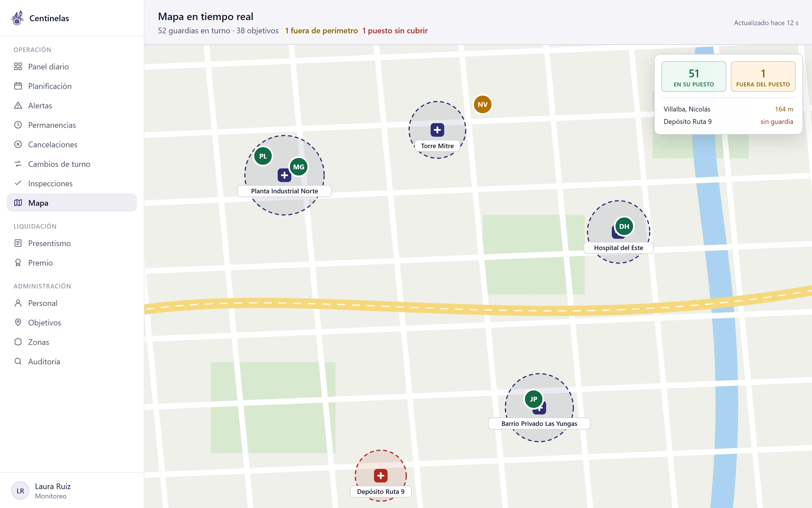Click the Hospital del Este label
Viewport: 812px width, 508px height.
(618, 248)
